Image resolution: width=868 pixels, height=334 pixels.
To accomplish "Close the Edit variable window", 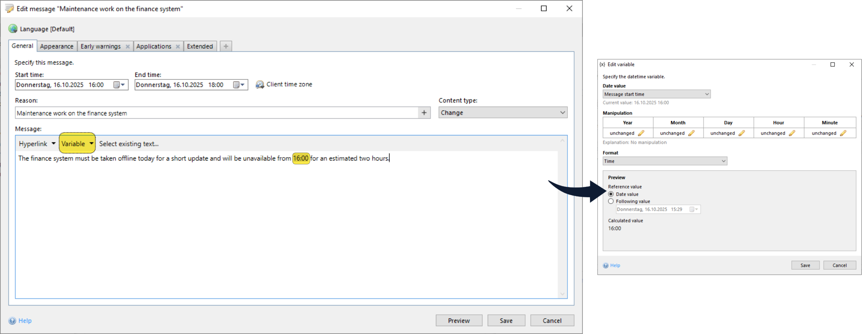I will point(852,64).
